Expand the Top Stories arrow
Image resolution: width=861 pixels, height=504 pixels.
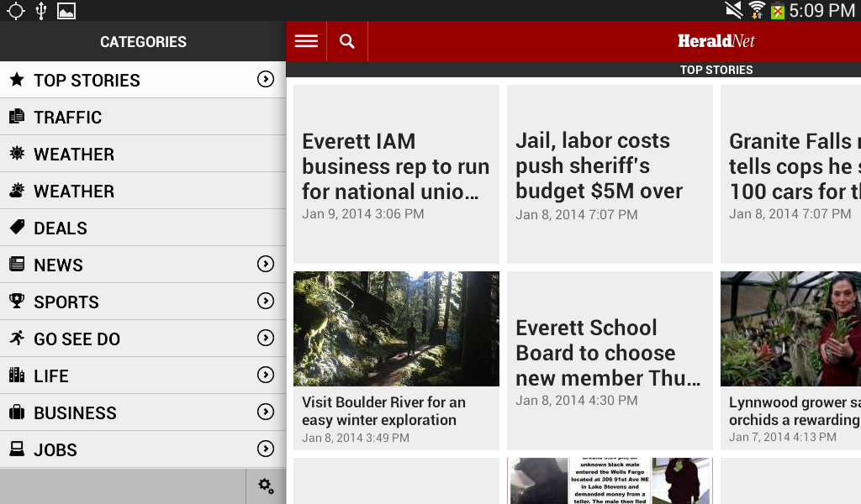point(266,79)
